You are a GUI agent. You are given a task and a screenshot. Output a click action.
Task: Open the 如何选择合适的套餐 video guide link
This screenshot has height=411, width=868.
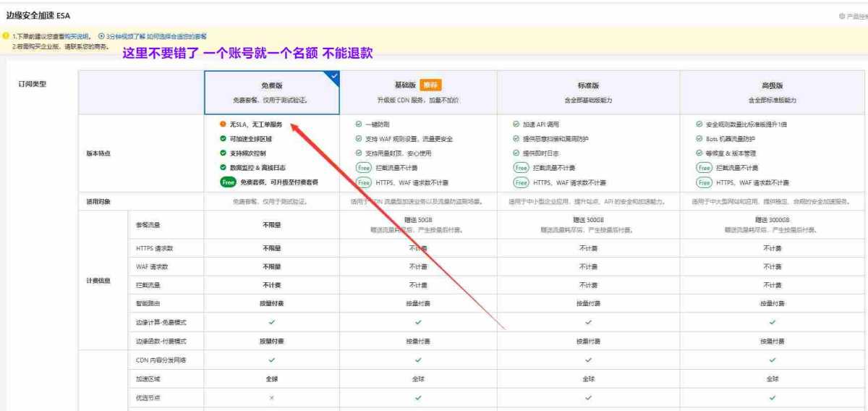coord(176,36)
